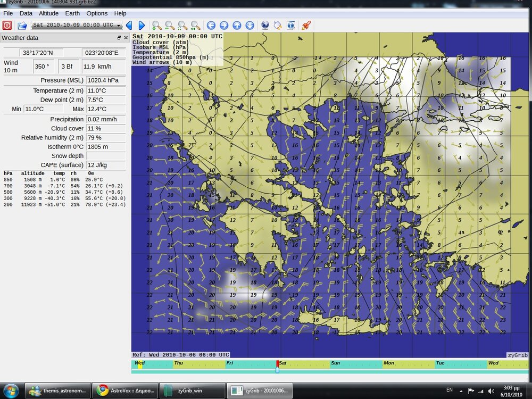
Task: Open the Altitude menu
Action: point(49,13)
